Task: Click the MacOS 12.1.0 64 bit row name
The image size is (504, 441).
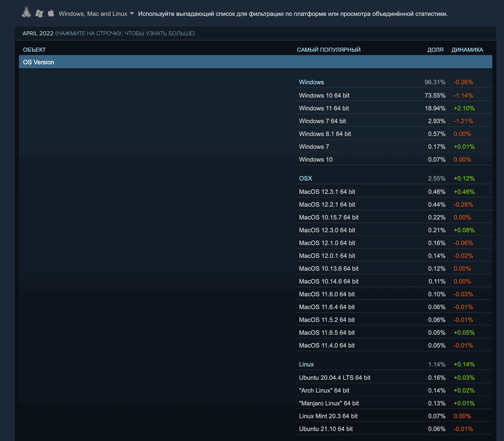Action: pos(327,243)
